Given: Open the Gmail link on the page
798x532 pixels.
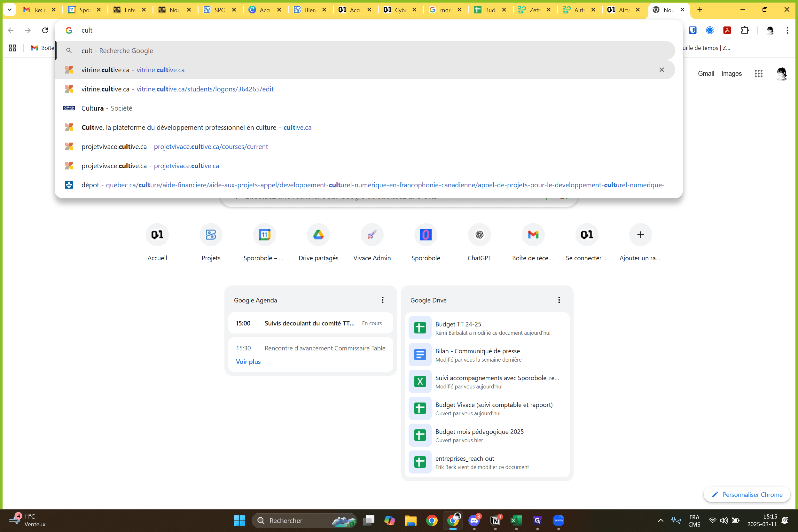Looking at the screenshot, I should pos(706,73).
